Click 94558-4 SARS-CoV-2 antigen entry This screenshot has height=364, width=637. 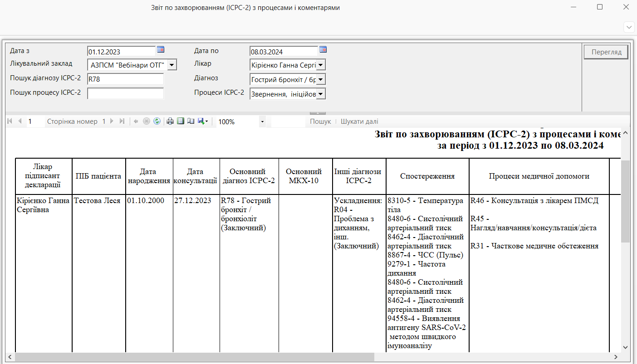[x=426, y=332]
